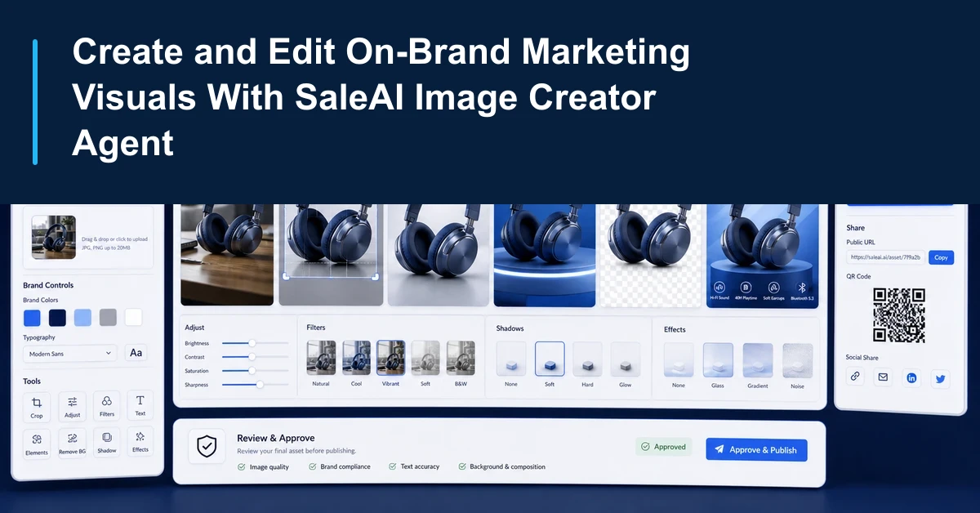
Task: Apply the Natural filter
Action: point(321,358)
